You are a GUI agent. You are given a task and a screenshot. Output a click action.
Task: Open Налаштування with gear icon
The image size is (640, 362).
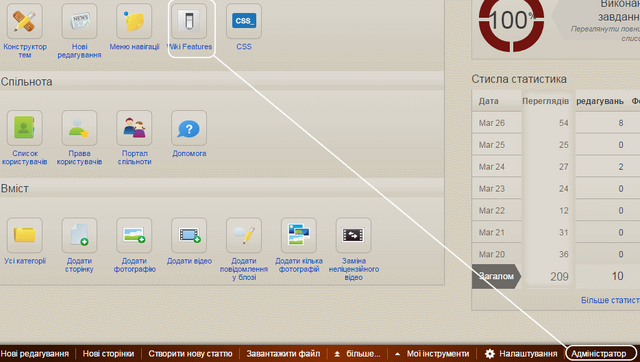pyautogui.click(x=521, y=354)
